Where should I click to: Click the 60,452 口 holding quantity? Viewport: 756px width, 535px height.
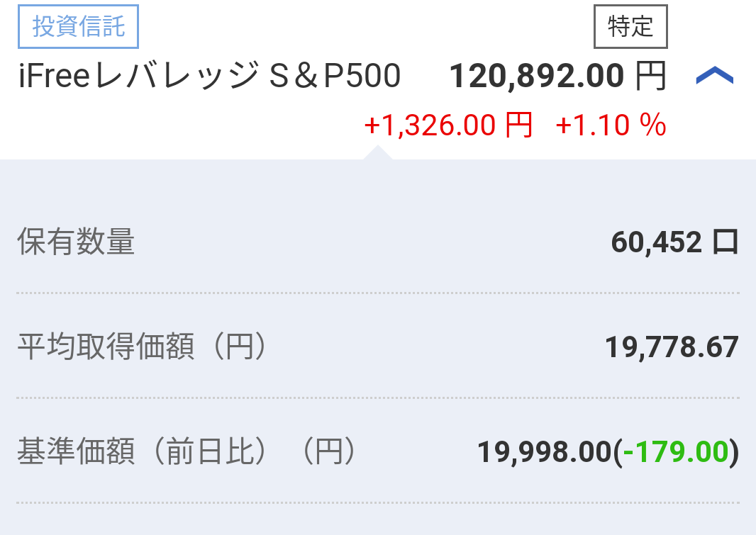tap(675, 242)
